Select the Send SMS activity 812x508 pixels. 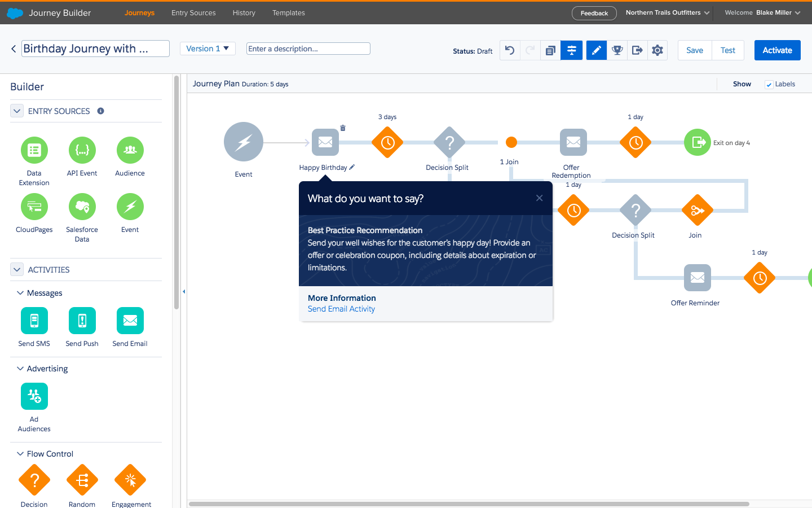(34, 321)
